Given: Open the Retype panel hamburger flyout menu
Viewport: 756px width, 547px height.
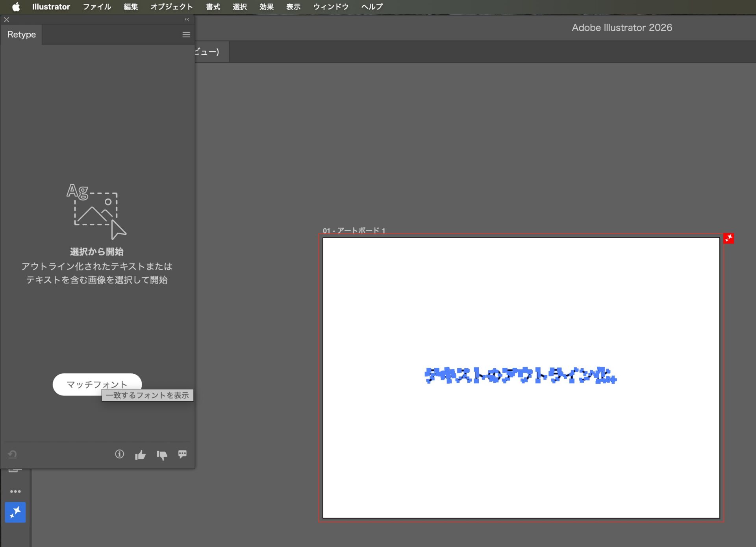Looking at the screenshot, I should [185, 35].
